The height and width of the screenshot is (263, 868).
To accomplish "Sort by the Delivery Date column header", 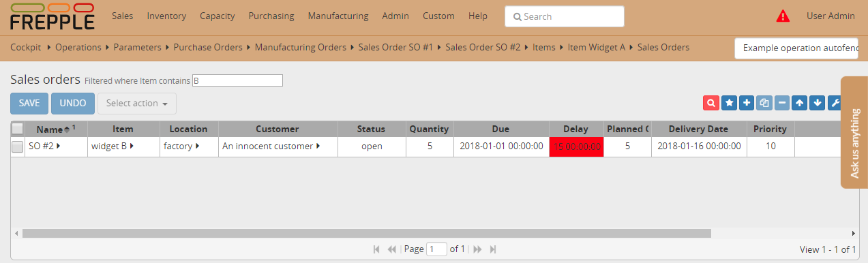I will [698, 129].
